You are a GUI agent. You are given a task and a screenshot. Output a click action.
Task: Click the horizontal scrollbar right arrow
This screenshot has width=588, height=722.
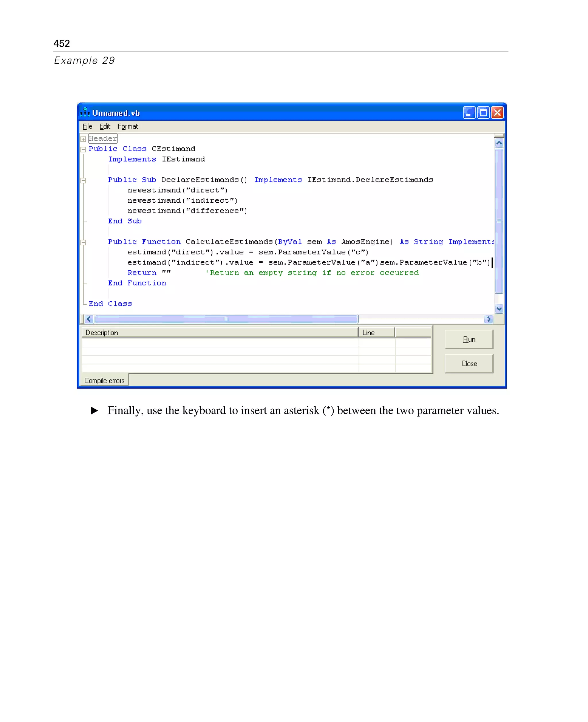point(488,319)
